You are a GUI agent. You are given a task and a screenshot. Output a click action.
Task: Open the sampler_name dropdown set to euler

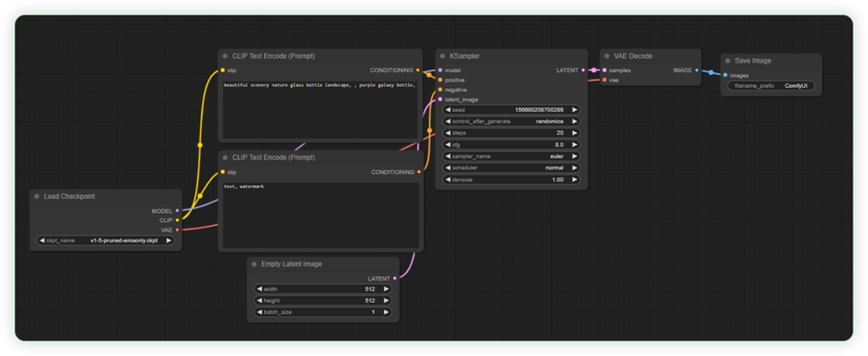(x=510, y=156)
